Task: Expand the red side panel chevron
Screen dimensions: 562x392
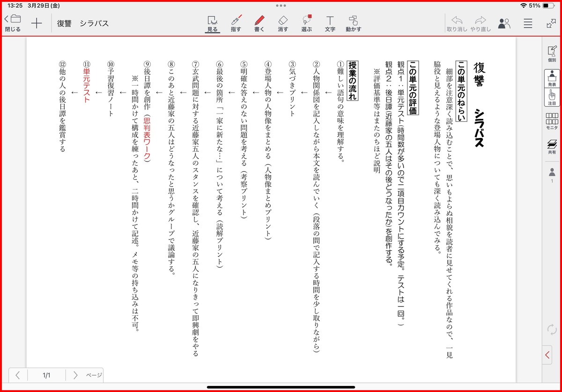Action: click(547, 356)
